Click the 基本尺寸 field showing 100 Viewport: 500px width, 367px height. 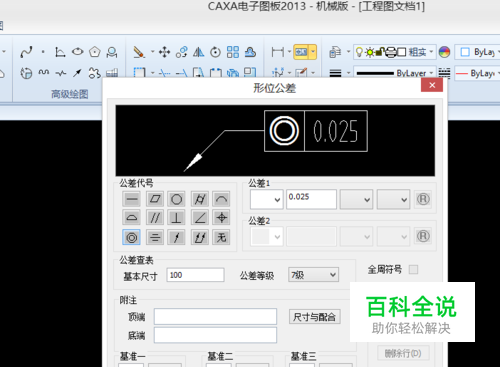pyautogui.click(x=195, y=275)
